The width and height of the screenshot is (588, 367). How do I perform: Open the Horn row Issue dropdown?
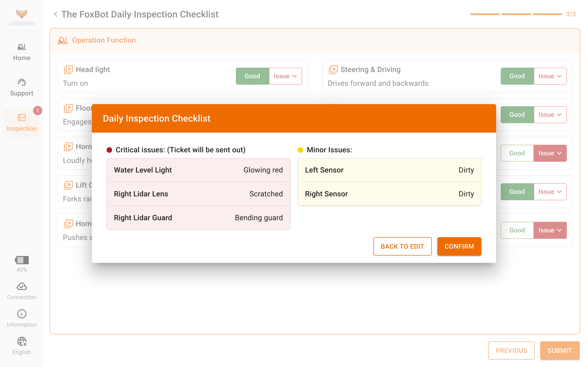pyautogui.click(x=550, y=153)
